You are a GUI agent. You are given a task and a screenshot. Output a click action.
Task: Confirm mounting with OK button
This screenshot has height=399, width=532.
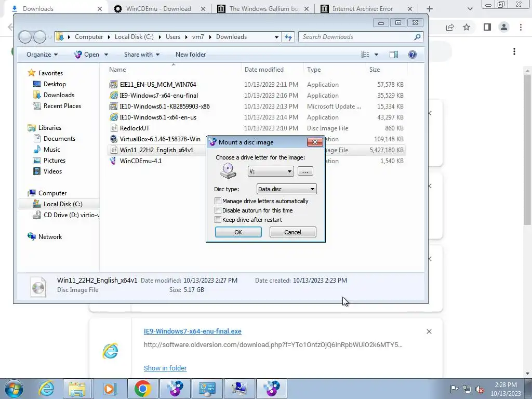point(238,232)
